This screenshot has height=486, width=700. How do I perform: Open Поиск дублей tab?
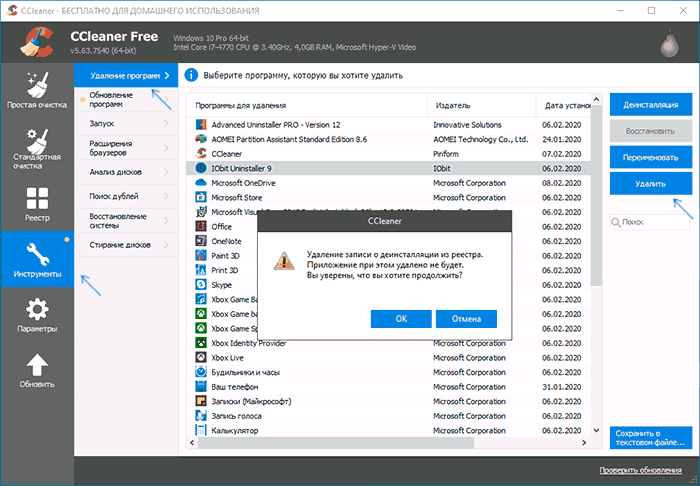[x=126, y=196]
